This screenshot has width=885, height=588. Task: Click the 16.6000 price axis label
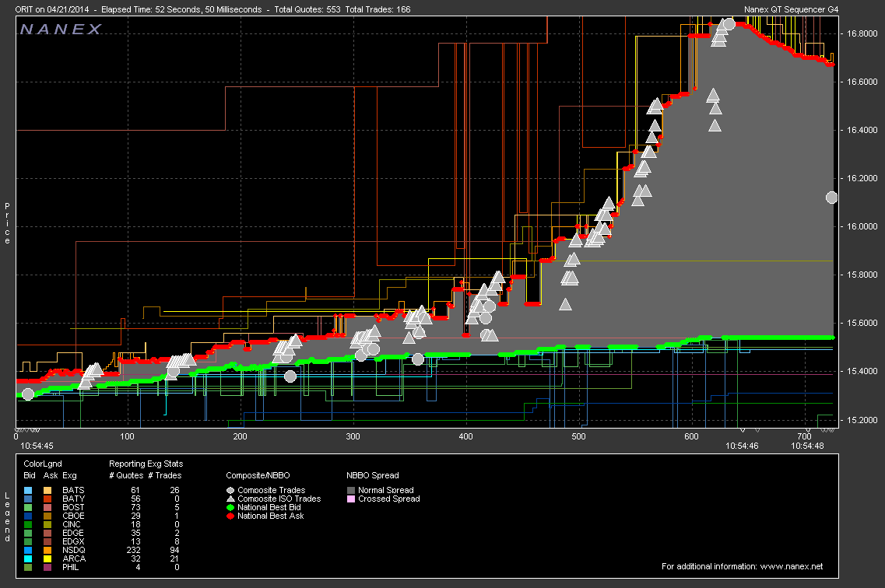[x=862, y=82]
